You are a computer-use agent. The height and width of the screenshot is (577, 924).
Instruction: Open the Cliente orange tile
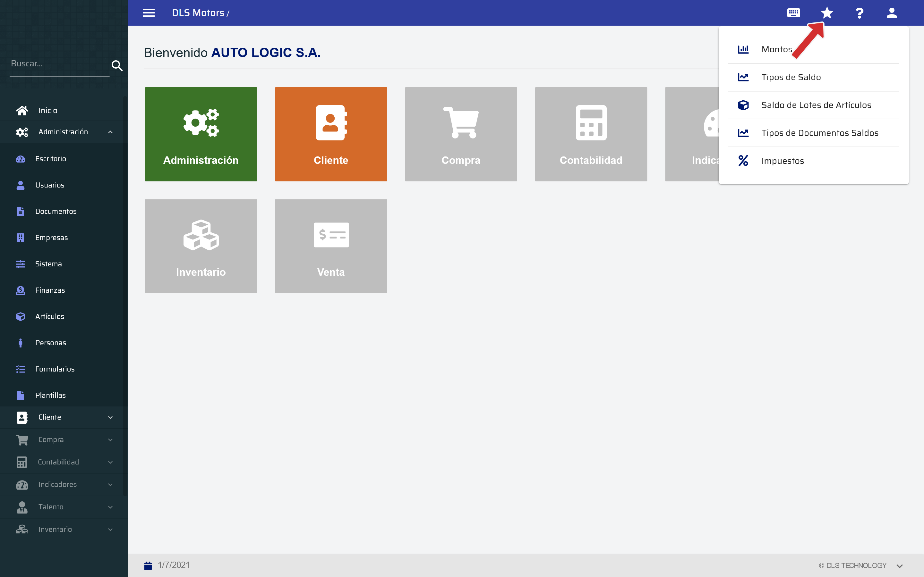click(x=331, y=134)
